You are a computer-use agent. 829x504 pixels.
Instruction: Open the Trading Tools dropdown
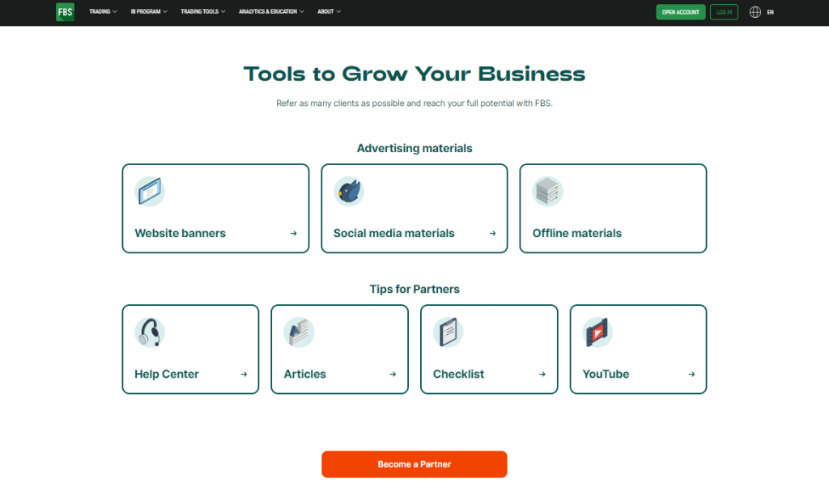pyautogui.click(x=203, y=12)
